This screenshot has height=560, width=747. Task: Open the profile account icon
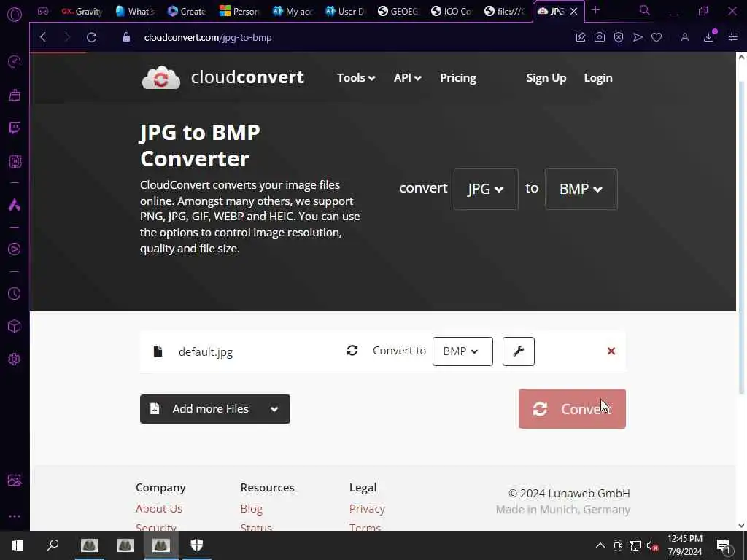(x=684, y=37)
